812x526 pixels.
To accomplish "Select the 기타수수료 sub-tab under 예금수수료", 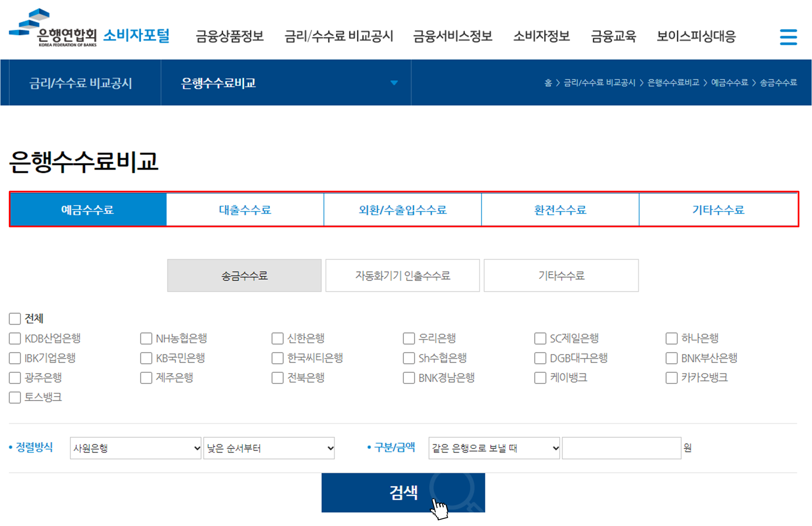I will pyautogui.click(x=561, y=276).
